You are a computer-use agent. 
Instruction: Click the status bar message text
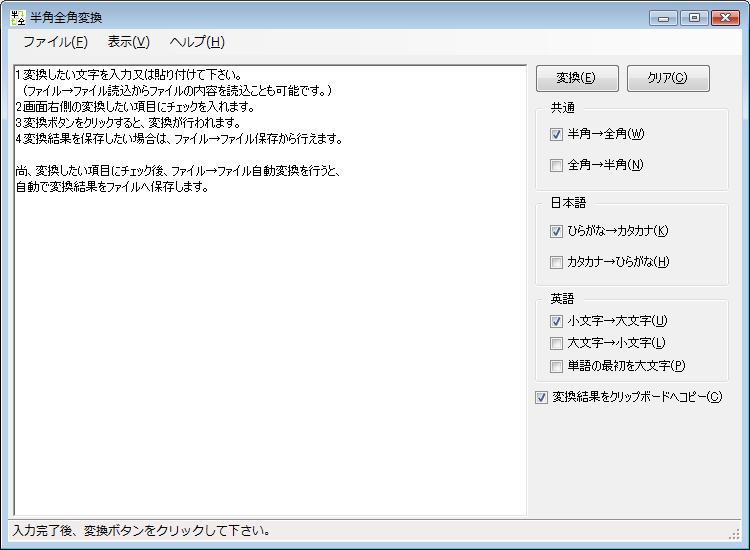[140, 531]
